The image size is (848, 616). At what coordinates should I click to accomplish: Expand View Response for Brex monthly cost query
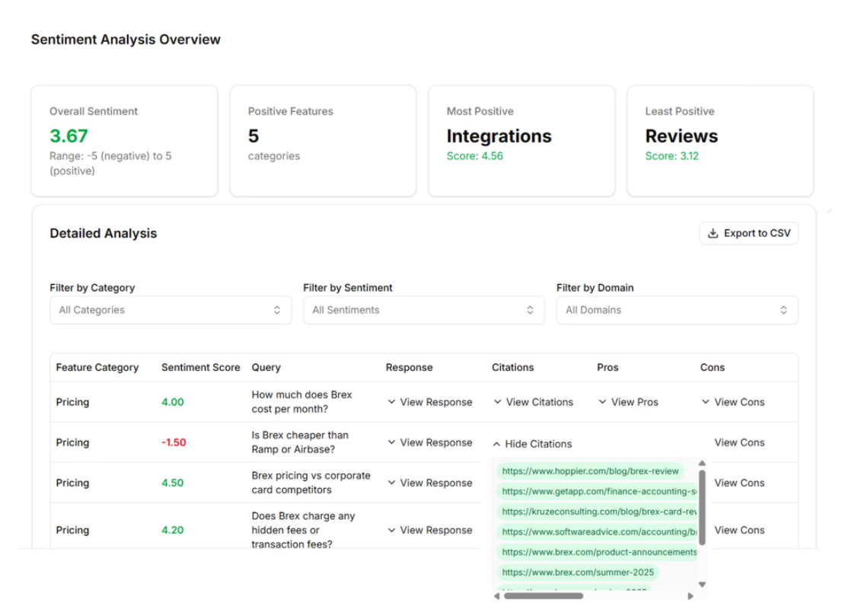(429, 402)
